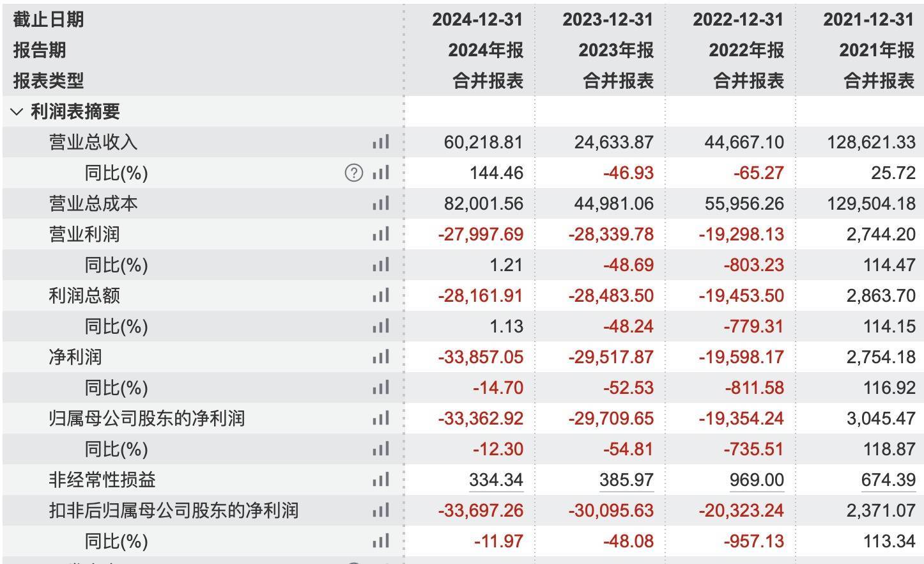The image size is (924, 564).
Task: Click the question mark help icon
Action: [x=353, y=173]
